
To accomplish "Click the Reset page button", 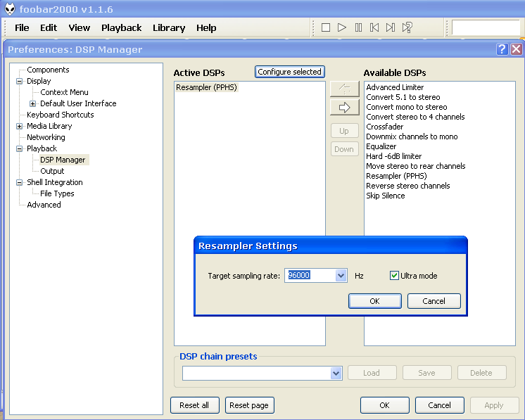I will coord(249,405).
